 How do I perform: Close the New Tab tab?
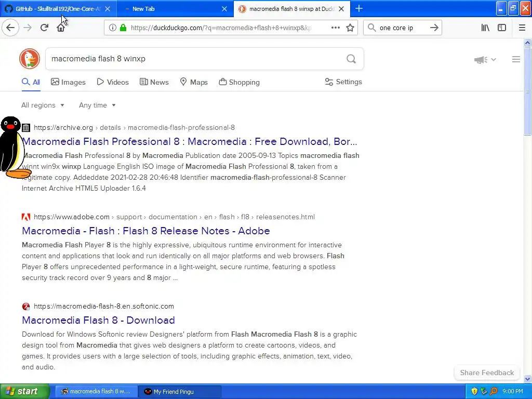[x=224, y=9]
